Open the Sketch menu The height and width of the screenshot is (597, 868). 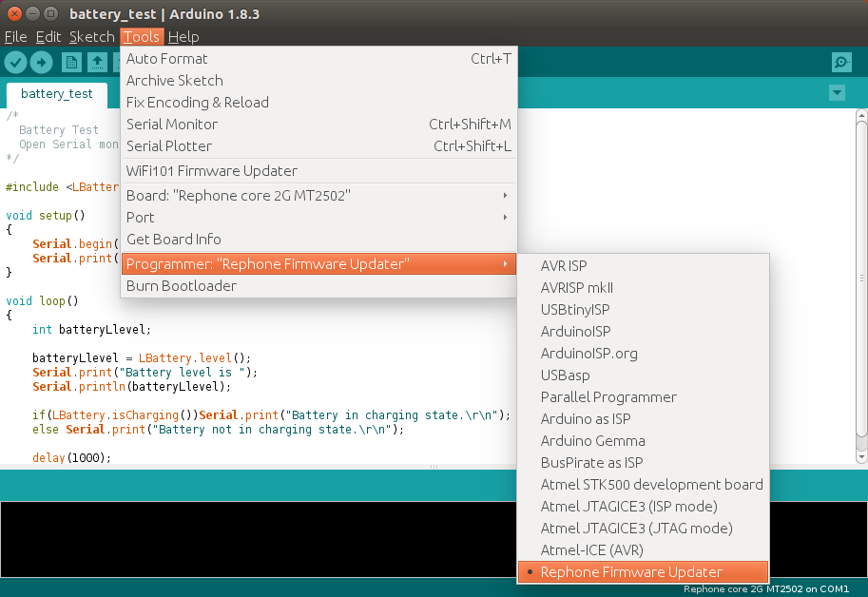pos(91,36)
